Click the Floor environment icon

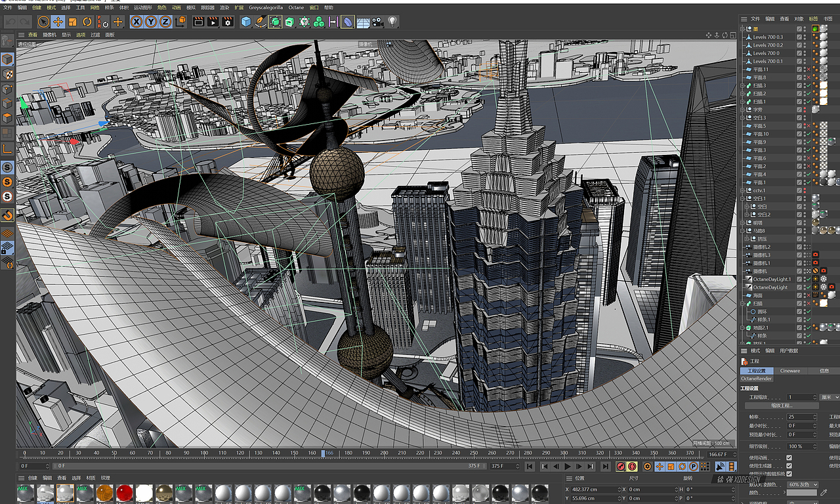tap(363, 22)
